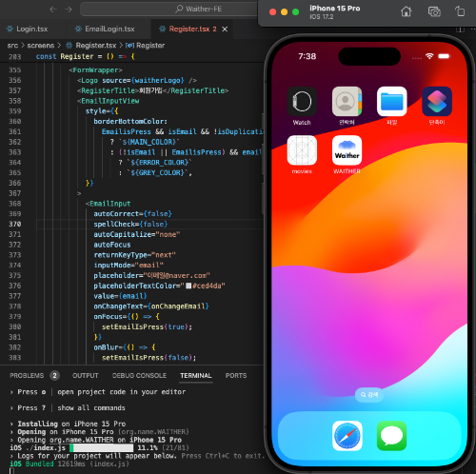The image size is (476, 474).
Task: Open the Files app on the simulator
Action: pos(392,101)
